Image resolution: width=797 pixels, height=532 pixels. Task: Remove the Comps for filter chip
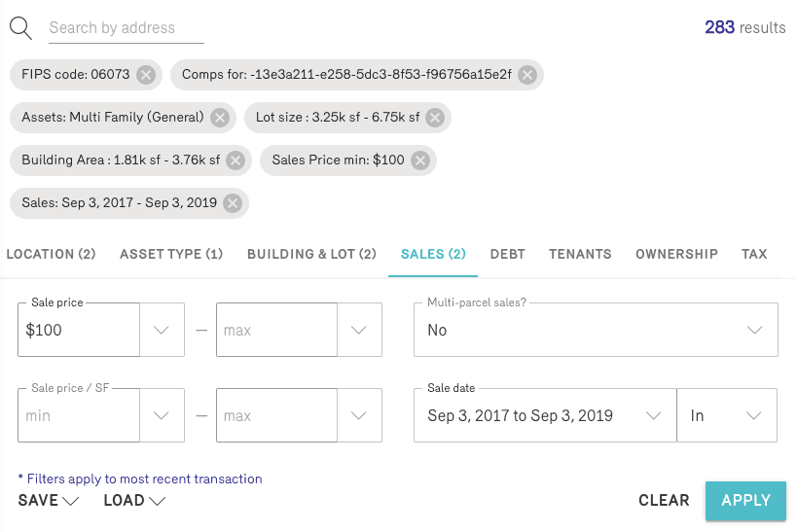tap(526, 74)
